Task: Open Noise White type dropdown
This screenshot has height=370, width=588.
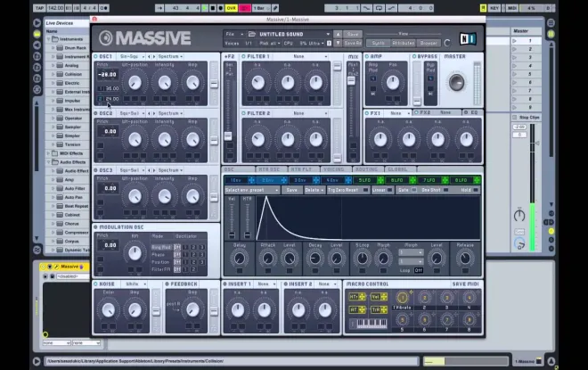Action: [135, 284]
